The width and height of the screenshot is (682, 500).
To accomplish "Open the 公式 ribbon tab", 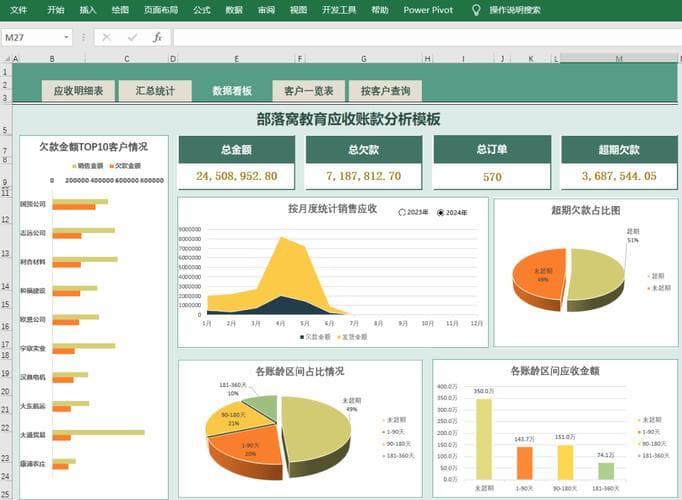I will tap(202, 10).
